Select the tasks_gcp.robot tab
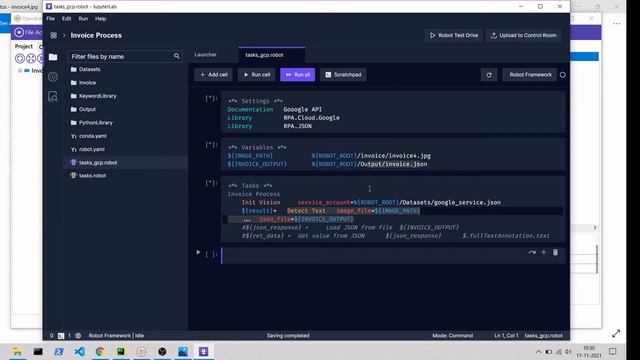640x360 pixels. tap(272, 55)
